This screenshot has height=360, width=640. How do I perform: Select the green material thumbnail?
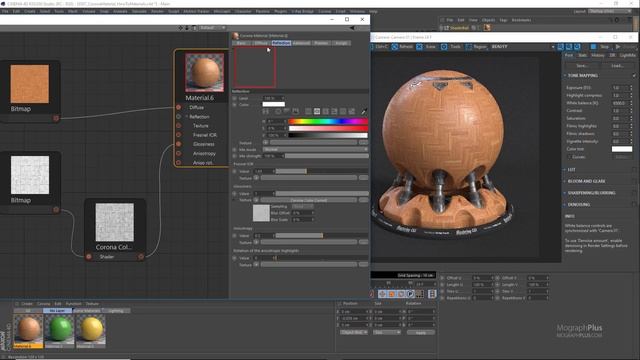point(60,329)
